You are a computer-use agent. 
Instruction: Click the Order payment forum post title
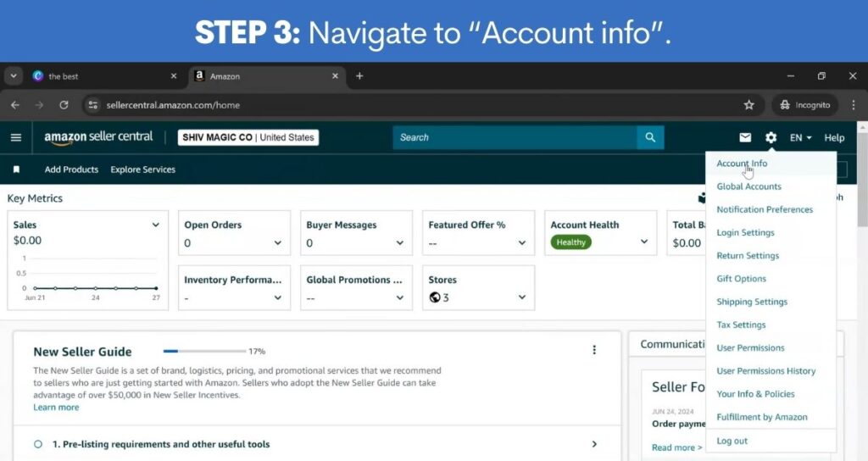click(679, 424)
